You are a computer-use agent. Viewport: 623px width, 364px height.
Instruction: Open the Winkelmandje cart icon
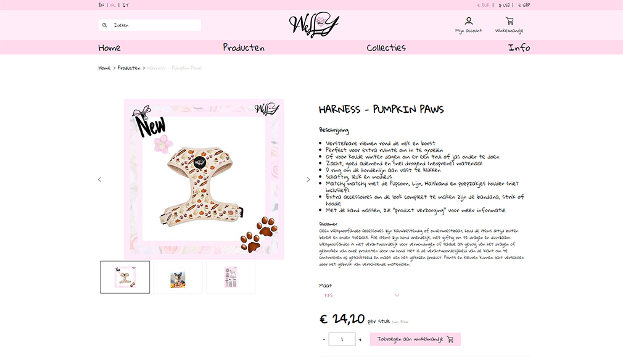point(510,20)
